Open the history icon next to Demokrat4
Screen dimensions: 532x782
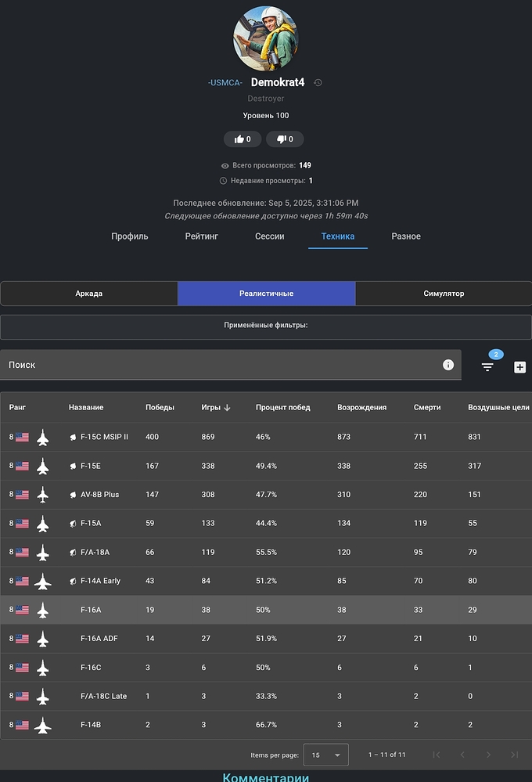click(x=318, y=83)
